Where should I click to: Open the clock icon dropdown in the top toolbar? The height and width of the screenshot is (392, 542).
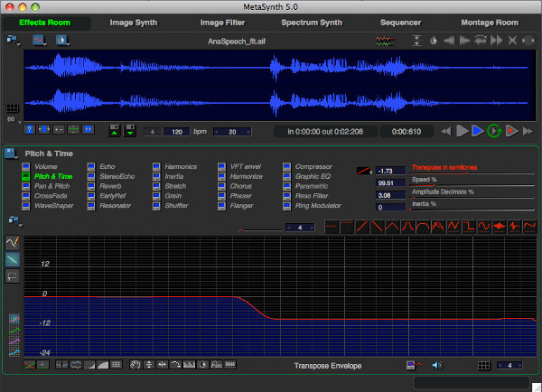coord(62,41)
